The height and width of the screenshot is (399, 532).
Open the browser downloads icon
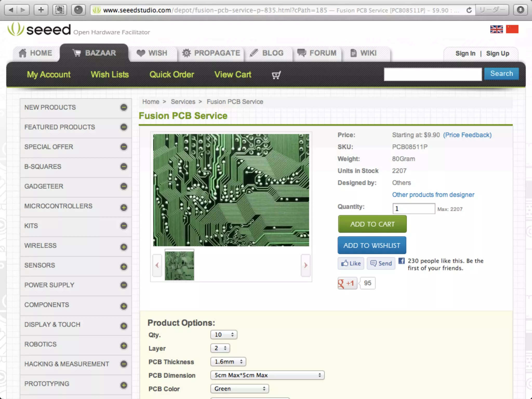(520, 10)
